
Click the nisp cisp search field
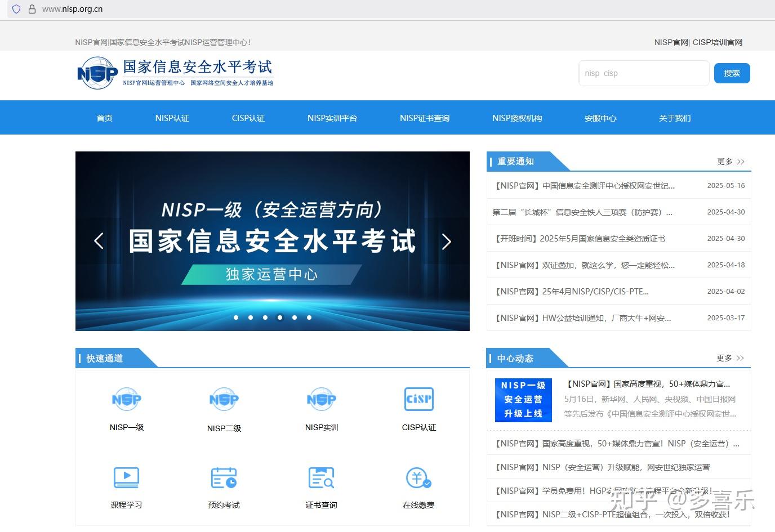(x=644, y=73)
